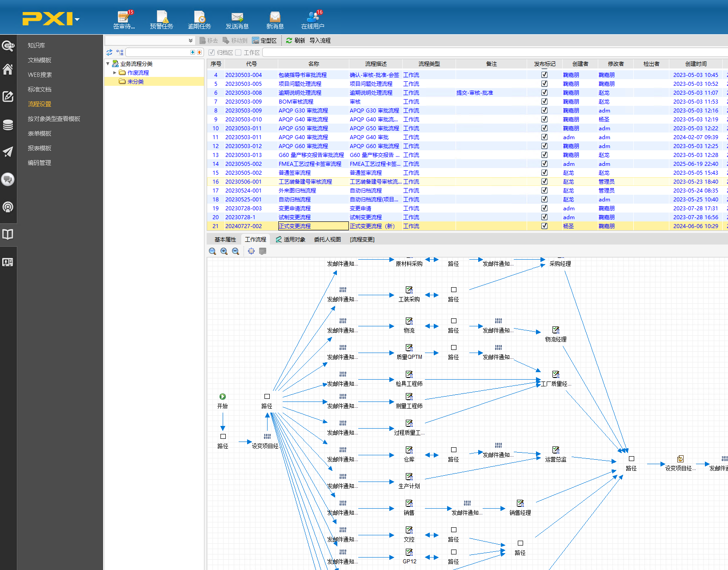The width and height of the screenshot is (728, 570).
Task: Click the 刷新 refresh button
Action: pos(295,40)
